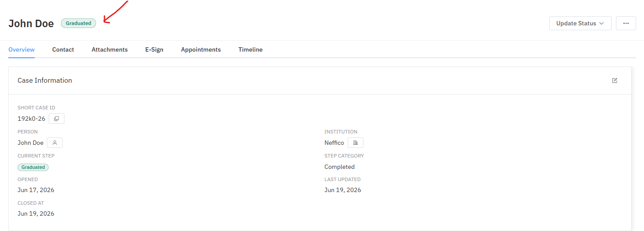Image resolution: width=644 pixels, height=231 pixels.
Task: Click the Case Information section title
Action: coord(45,80)
